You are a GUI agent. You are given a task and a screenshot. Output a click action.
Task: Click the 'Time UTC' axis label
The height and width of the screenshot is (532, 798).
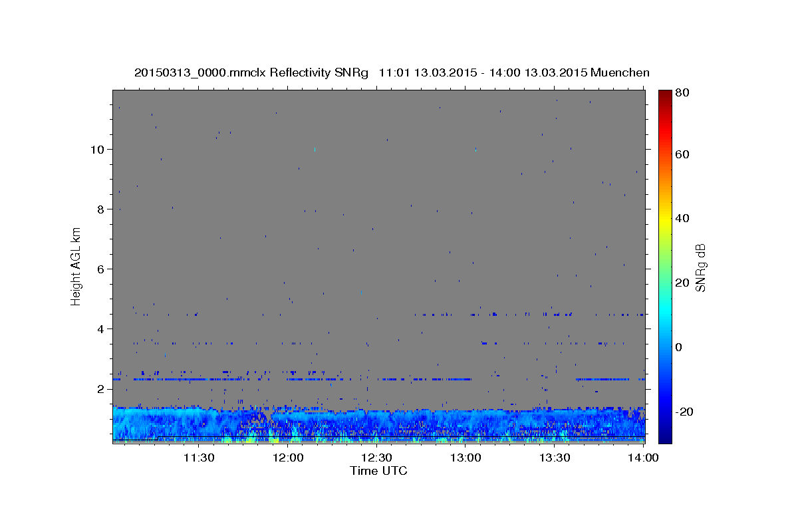coord(378,471)
